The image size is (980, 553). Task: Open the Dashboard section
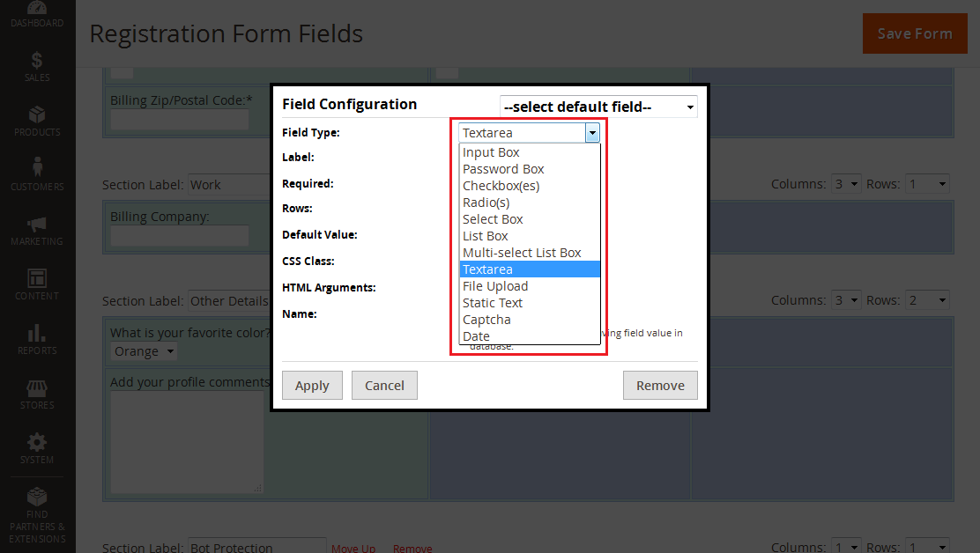36,13
